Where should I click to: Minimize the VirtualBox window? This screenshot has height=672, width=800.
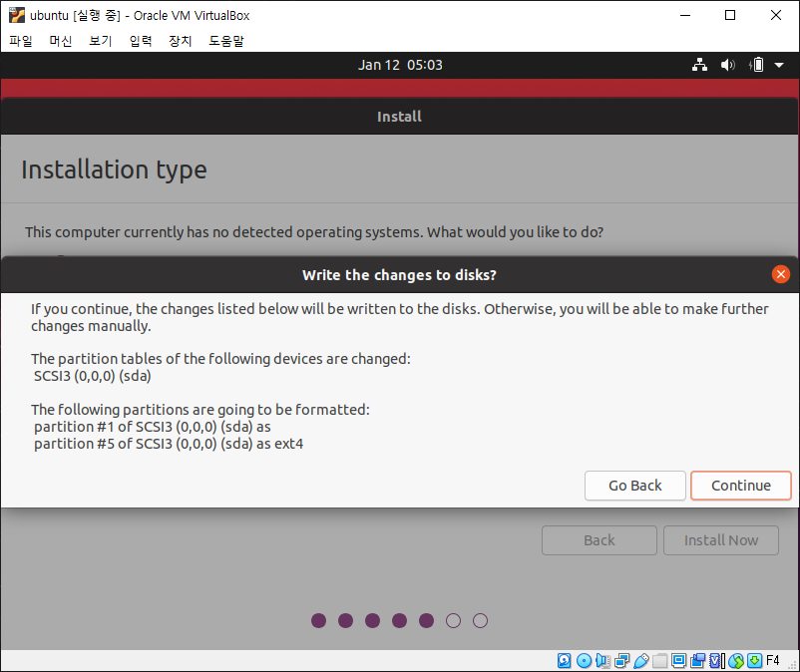coord(685,15)
